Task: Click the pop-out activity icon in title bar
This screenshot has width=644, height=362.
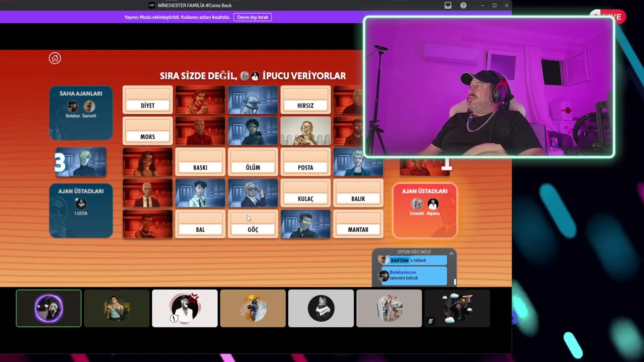Action: (x=448, y=6)
